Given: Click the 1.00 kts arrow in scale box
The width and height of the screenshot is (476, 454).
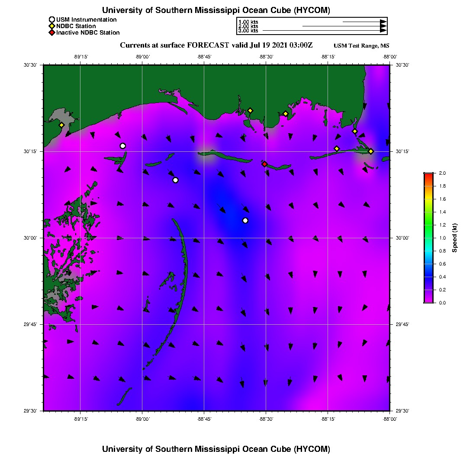Looking at the screenshot, I should click(365, 22).
